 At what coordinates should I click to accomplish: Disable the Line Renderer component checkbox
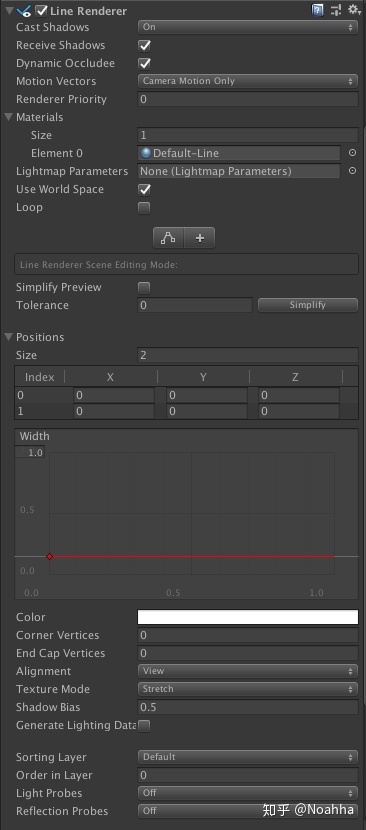41,11
